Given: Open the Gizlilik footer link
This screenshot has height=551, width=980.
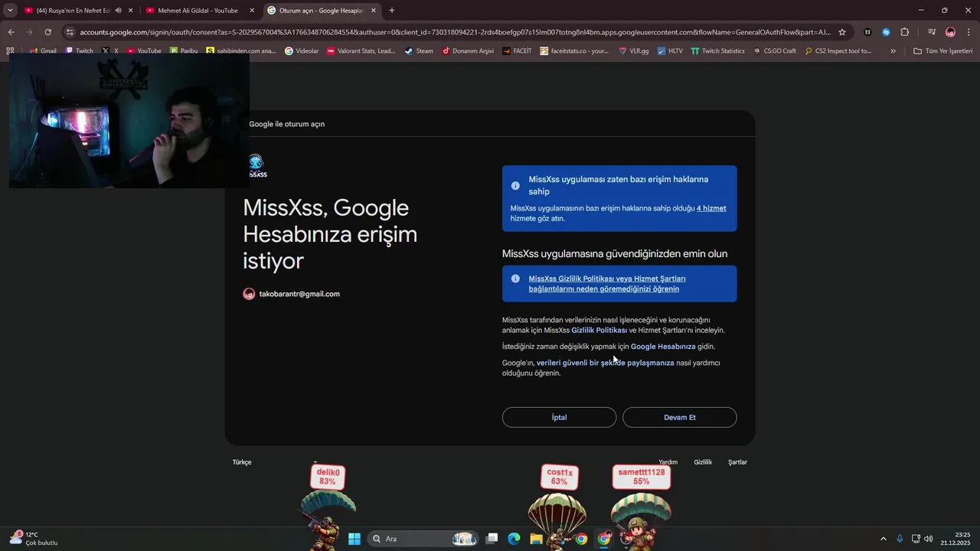Looking at the screenshot, I should coord(703,462).
